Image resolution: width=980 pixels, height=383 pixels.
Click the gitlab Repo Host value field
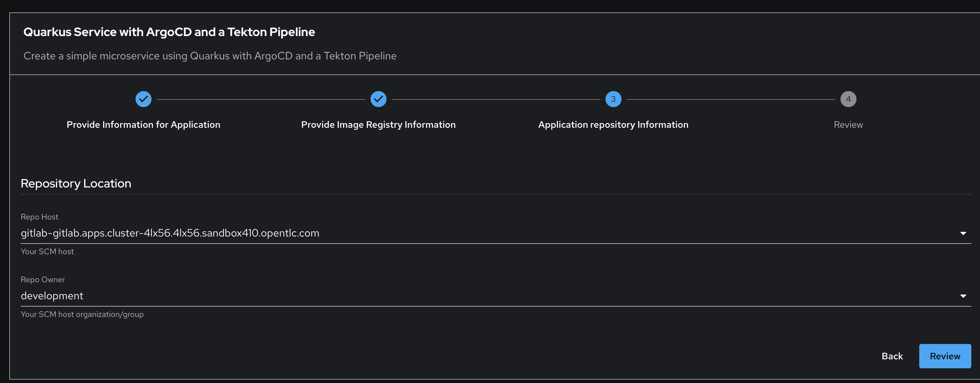point(496,233)
